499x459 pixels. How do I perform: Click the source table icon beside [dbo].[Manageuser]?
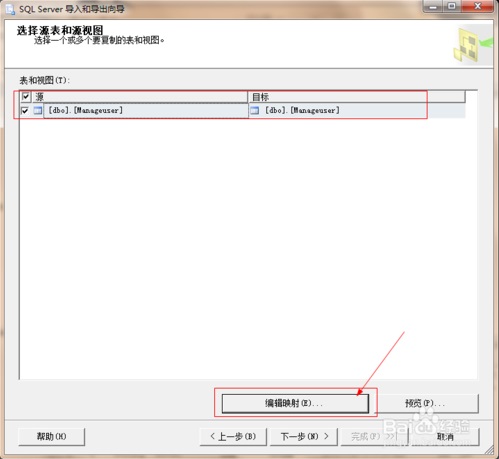[x=38, y=110]
